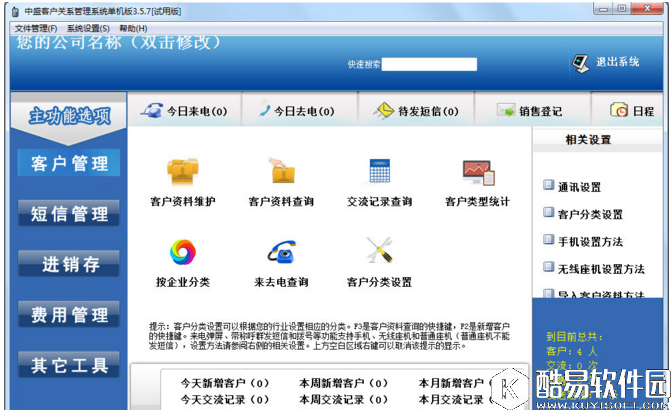Open the 无线座机设置方法 link
The image size is (671, 410).
tap(601, 269)
